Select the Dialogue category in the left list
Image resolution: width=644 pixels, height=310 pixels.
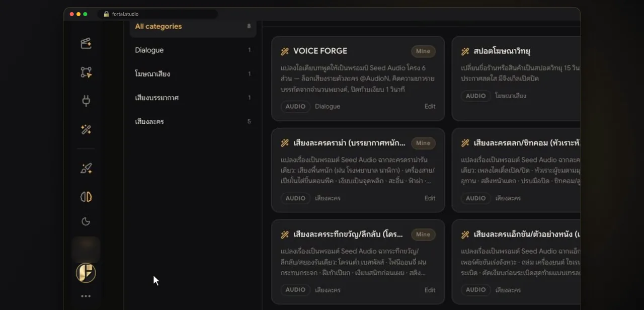pyautogui.click(x=193, y=50)
